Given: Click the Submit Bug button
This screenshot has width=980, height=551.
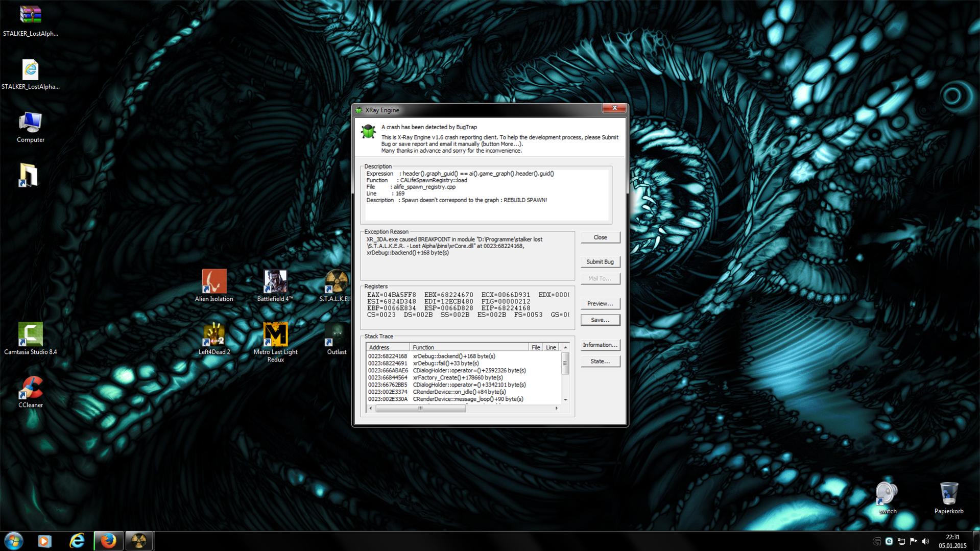Looking at the screenshot, I should click(600, 262).
